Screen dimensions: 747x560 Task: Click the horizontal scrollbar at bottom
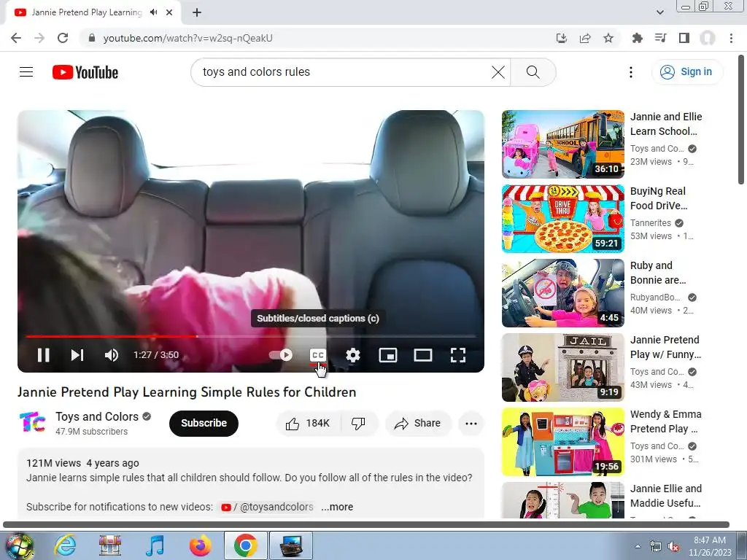click(x=366, y=525)
